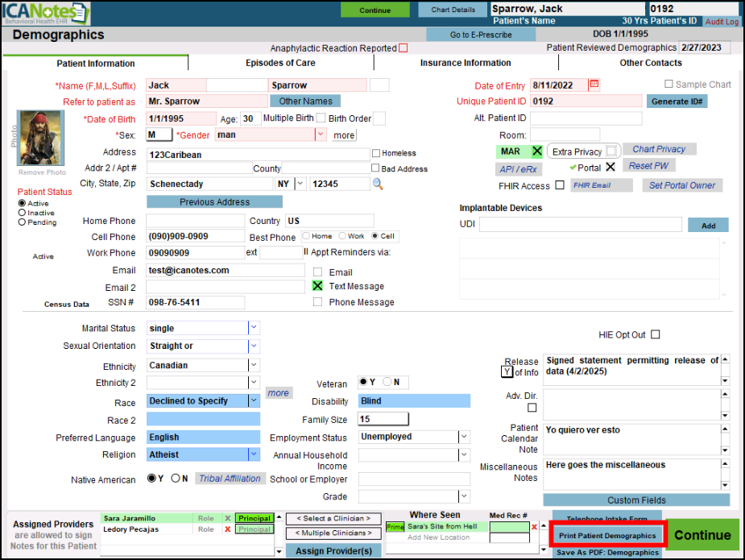The image size is (745, 560).
Task: Expand the Marital Status dropdown
Action: tap(254, 328)
